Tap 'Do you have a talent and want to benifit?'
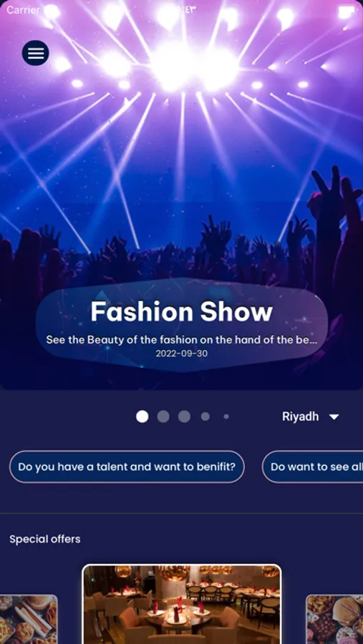 [x=127, y=467]
